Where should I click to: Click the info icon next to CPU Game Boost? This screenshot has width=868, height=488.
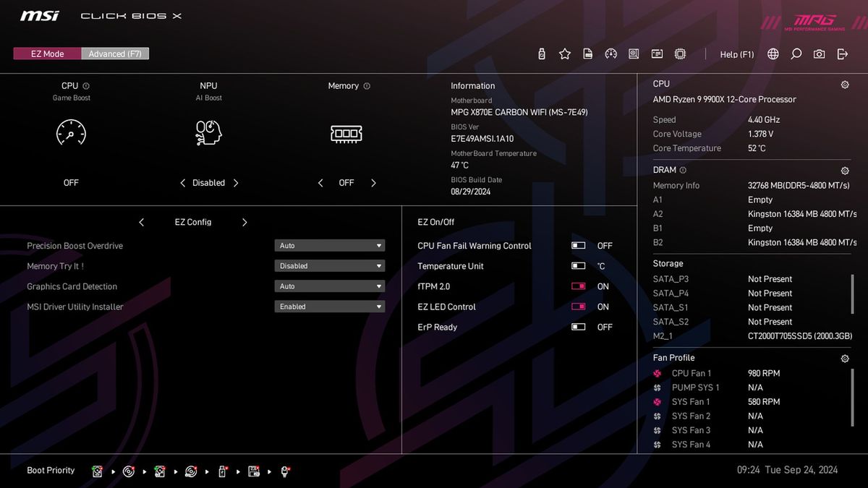[x=86, y=86]
